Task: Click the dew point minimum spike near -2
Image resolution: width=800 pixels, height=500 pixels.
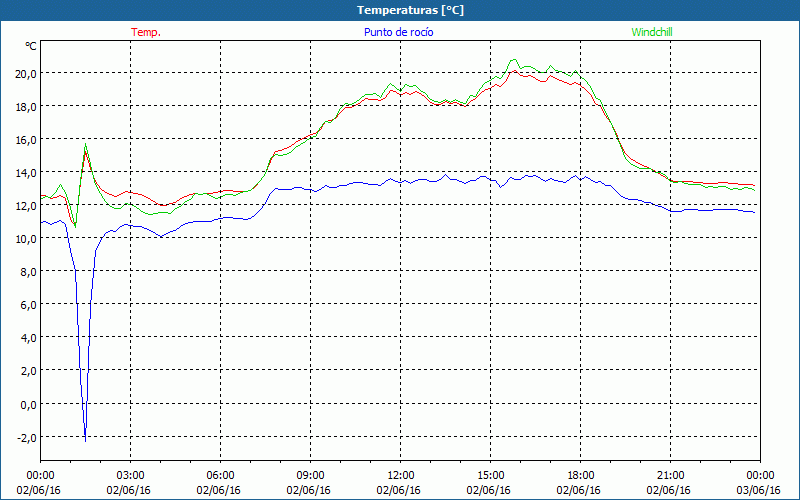Action: tap(85, 439)
